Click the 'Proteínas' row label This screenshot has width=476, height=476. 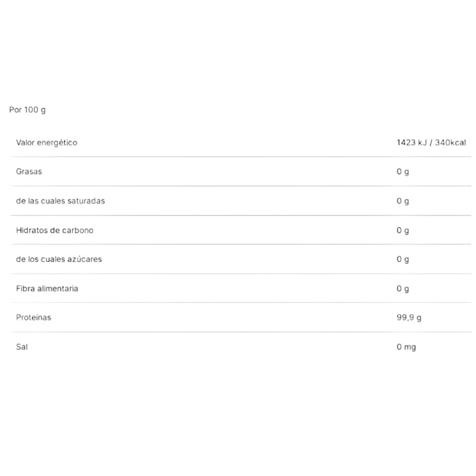(33, 317)
